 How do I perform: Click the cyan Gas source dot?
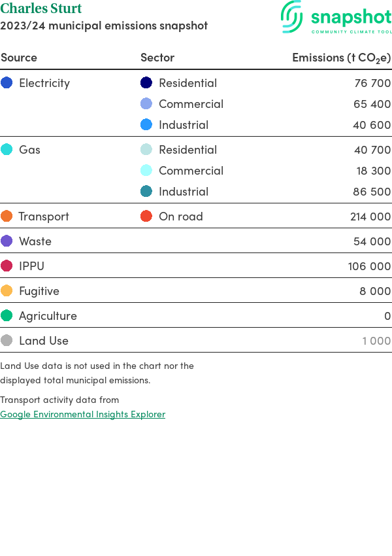pos(7,150)
